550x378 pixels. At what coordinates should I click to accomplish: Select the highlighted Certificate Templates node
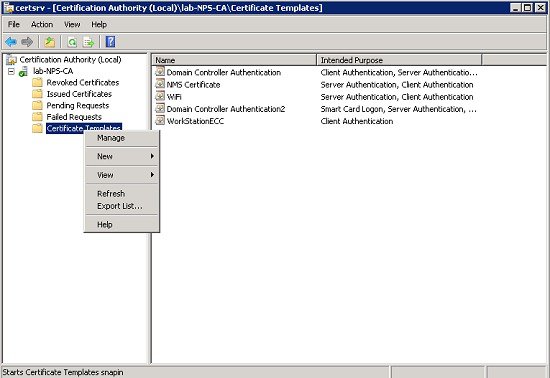coord(84,128)
